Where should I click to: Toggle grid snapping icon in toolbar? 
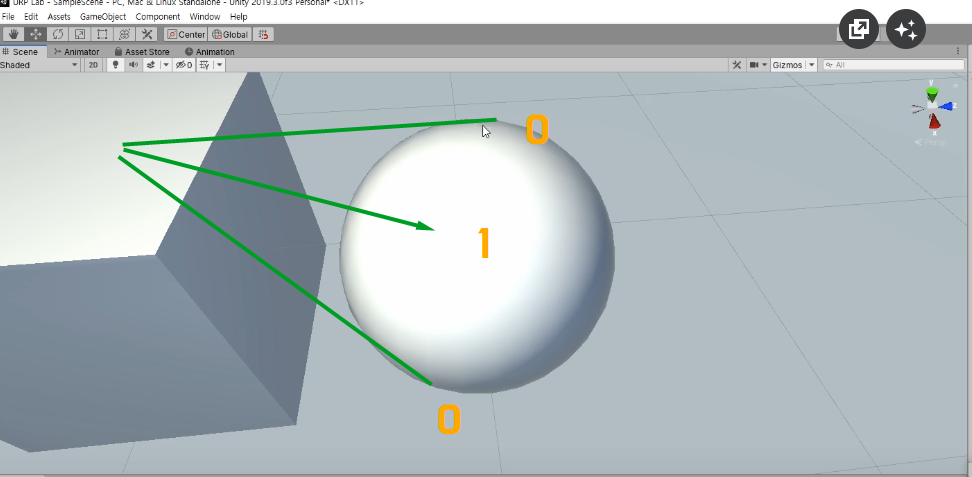(x=263, y=34)
